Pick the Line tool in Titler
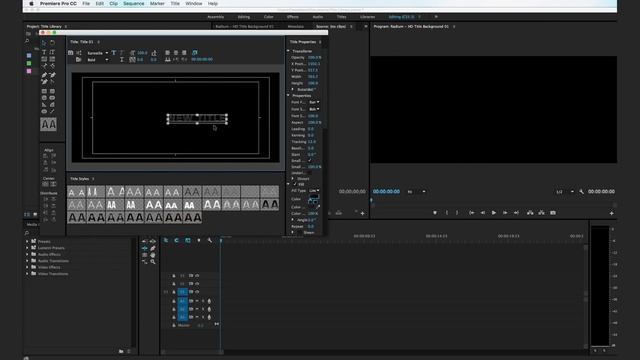The width and height of the screenshot is (640, 360). point(52,111)
